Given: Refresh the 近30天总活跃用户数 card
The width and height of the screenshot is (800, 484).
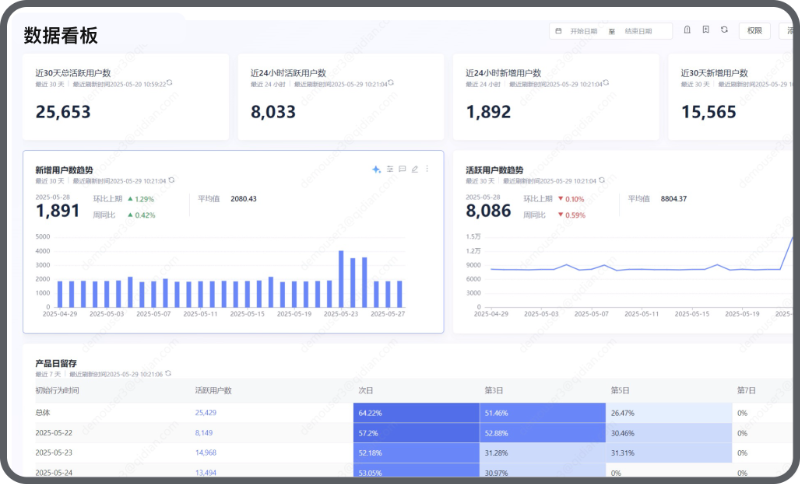Looking at the screenshot, I should 169,83.
